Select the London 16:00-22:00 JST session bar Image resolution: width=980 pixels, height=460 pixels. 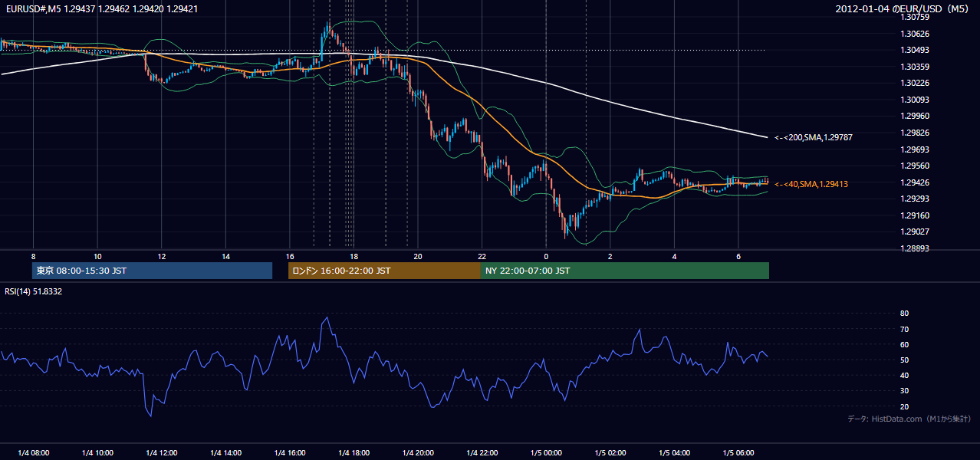pyautogui.click(x=384, y=271)
